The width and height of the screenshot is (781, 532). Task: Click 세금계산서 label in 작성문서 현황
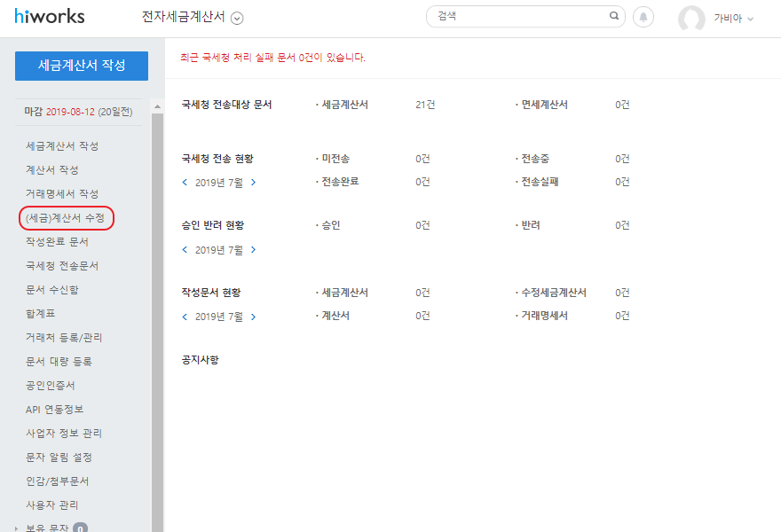(344, 292)
